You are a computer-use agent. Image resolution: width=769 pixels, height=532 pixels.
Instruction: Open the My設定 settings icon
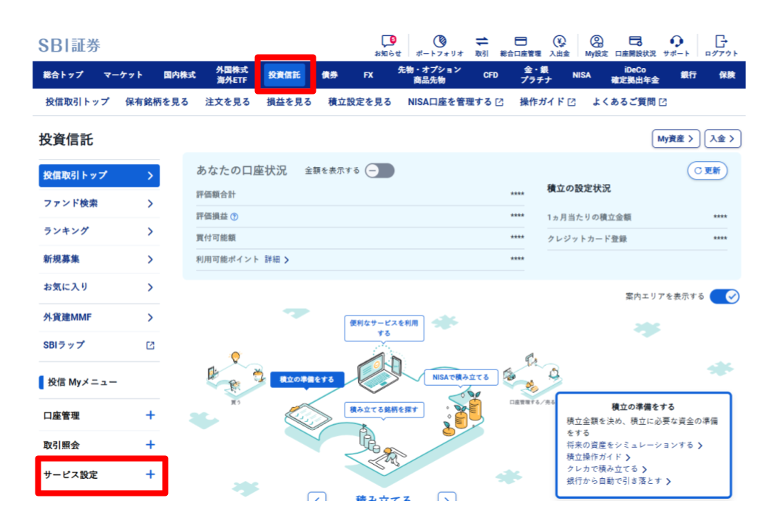(597, 46)
